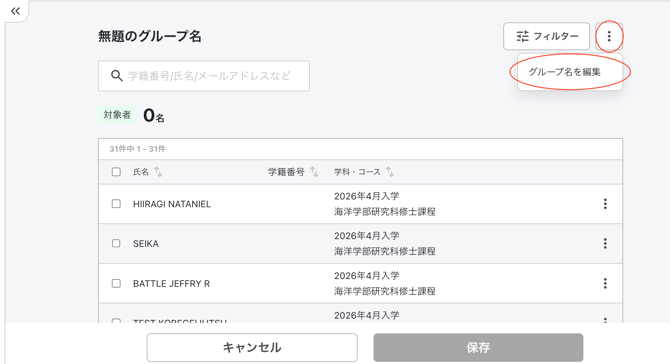Click the キャンセル button

click(x=252, y=347)
